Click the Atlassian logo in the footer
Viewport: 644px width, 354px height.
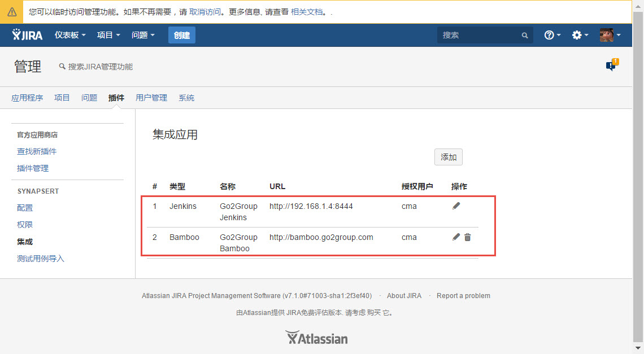316,338
